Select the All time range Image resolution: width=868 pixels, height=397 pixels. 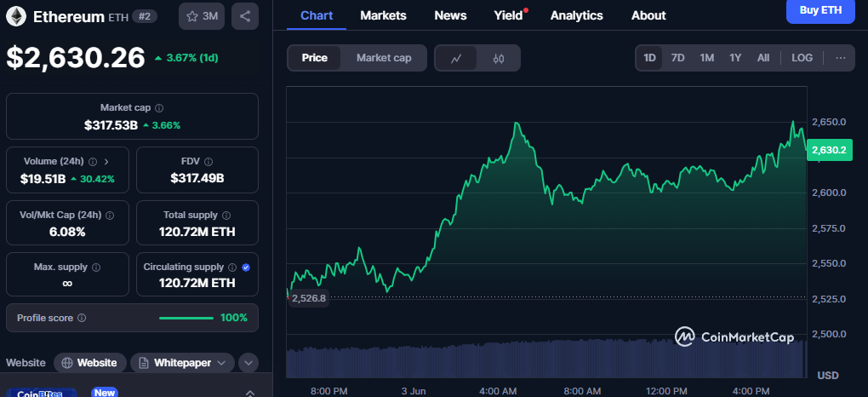pyautogui.click(x=762, y=58)
